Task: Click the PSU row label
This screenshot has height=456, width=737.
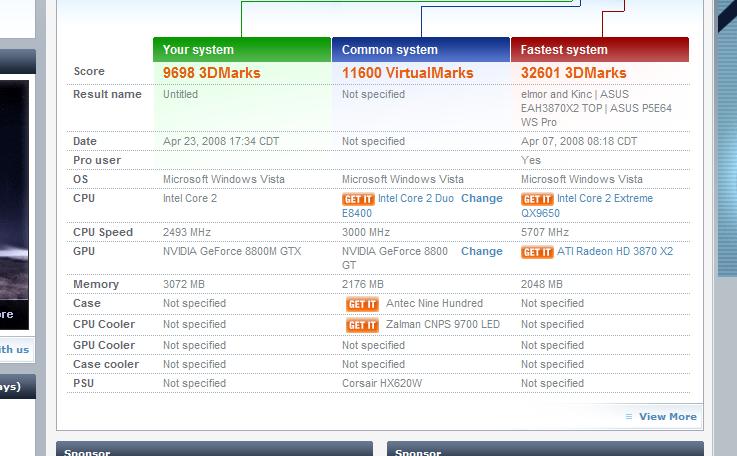Action: pos(84,383)
